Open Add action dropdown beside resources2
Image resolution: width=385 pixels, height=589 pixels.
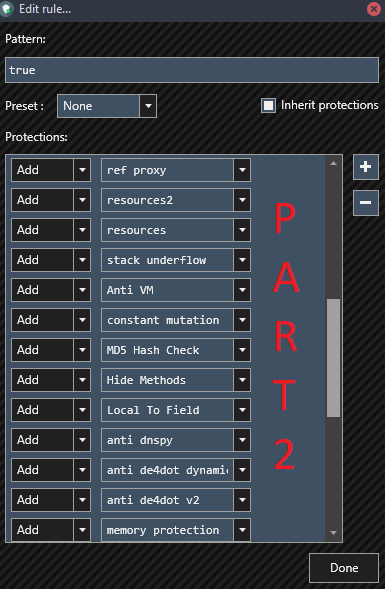tap(51, 200)
